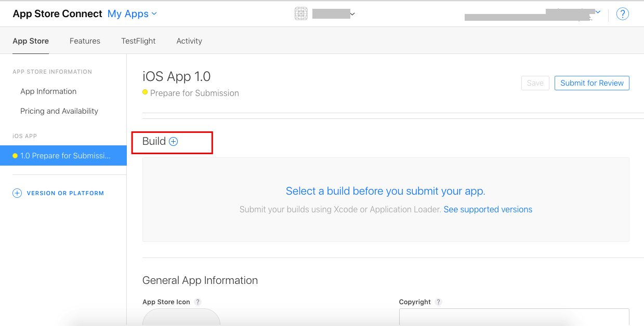Screen dimensions: 644x326
Task: Click the General App Information heading
Action: 200,280
